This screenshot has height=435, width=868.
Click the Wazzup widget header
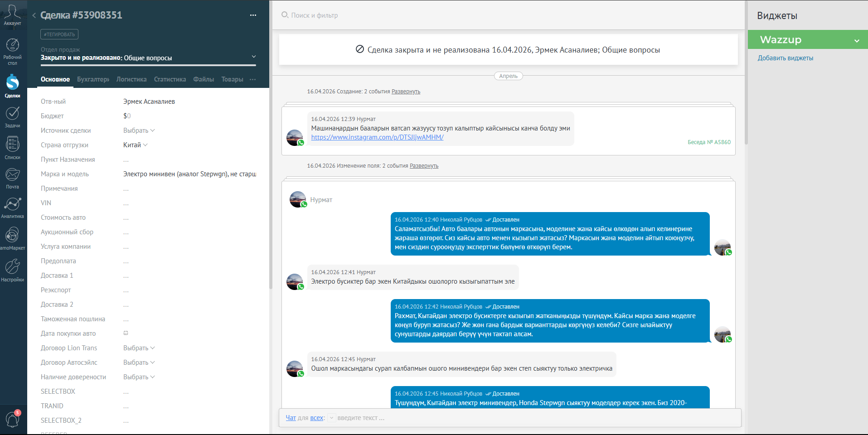pos(808,40)
